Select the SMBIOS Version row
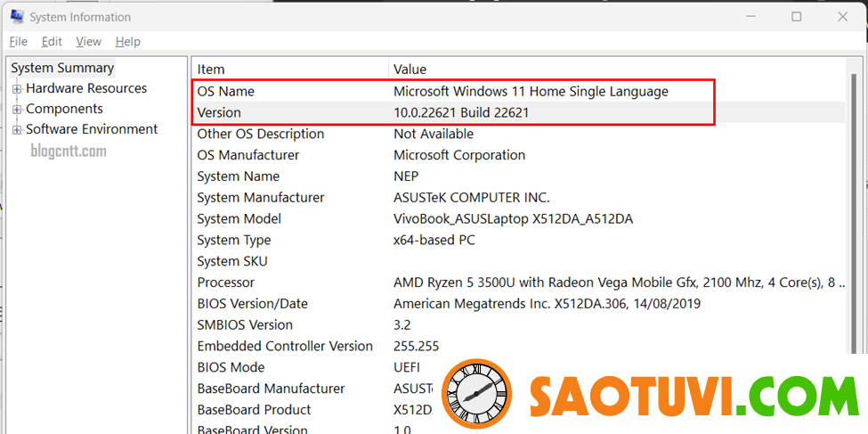The image size is (868, 434). [245, 324]
